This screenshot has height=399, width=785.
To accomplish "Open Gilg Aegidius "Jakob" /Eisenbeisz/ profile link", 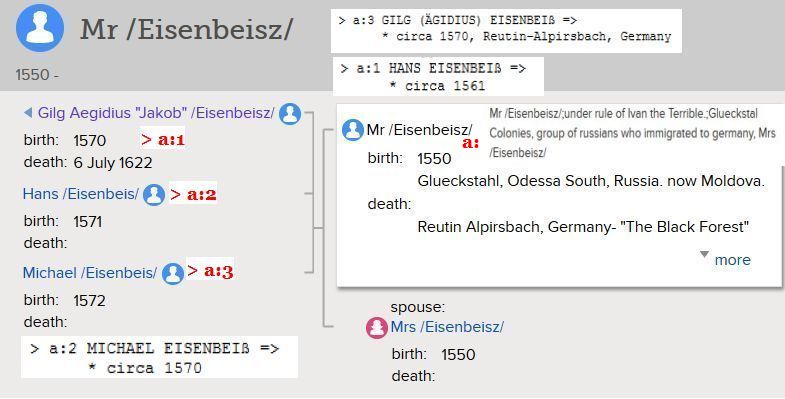I will (156, 113).
